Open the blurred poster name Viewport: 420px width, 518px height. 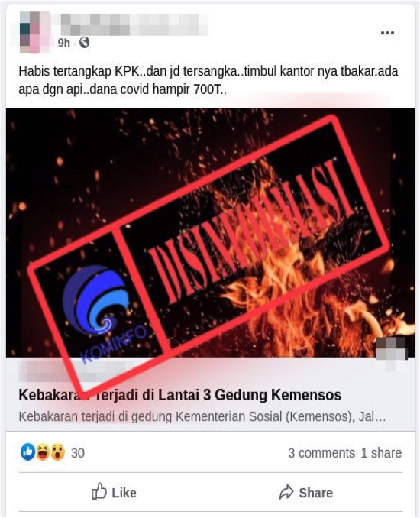click(134, 24)
